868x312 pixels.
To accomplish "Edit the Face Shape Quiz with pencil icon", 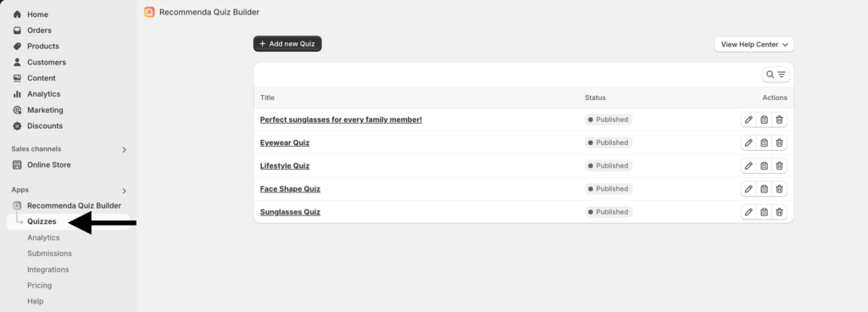I will coord(748,189).
